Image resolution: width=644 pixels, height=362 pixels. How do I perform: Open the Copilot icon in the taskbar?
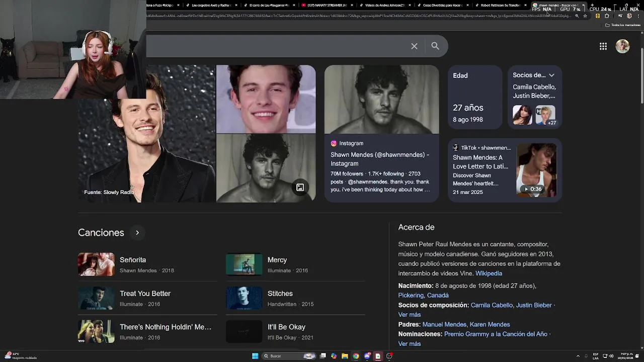(334, 356)
